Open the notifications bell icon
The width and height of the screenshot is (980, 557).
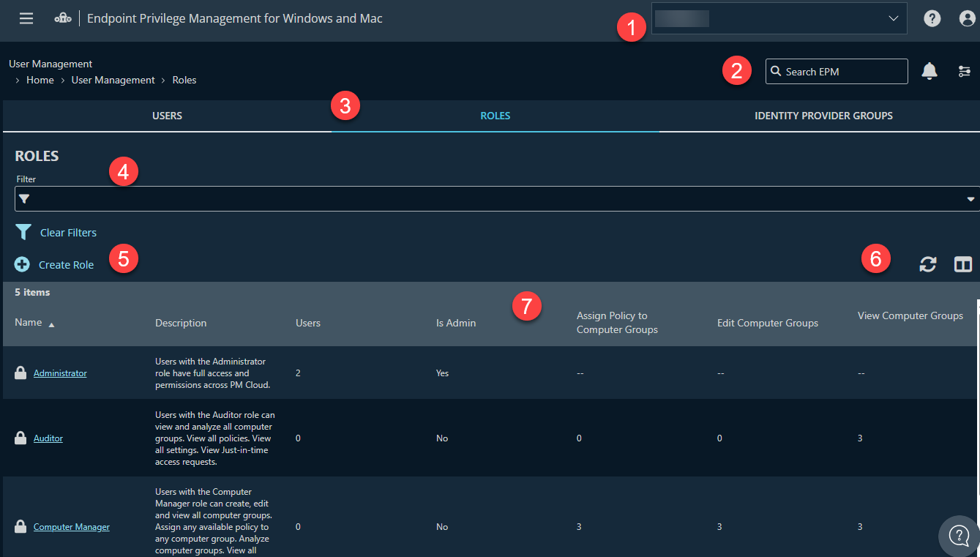(x=929, y=71)
